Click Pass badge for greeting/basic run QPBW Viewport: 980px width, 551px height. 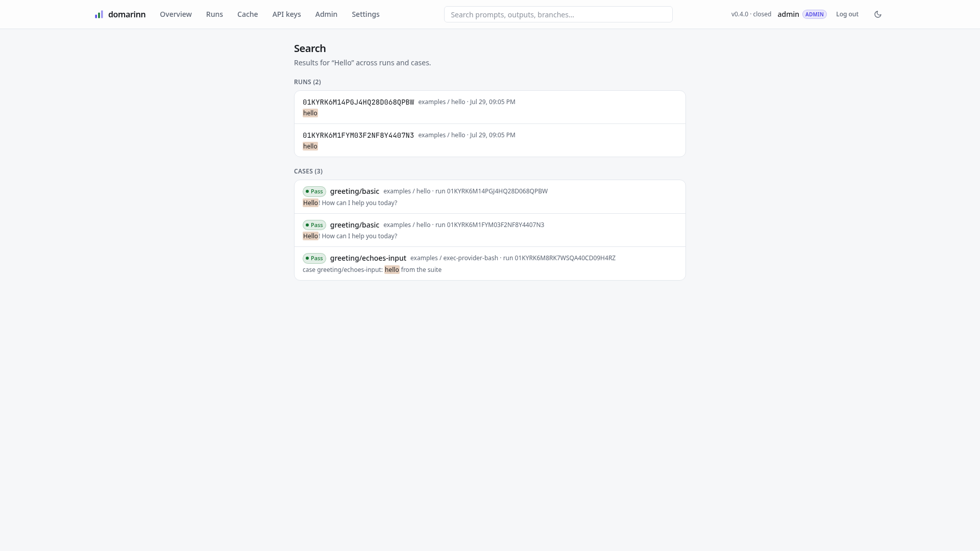click(314, 191)
